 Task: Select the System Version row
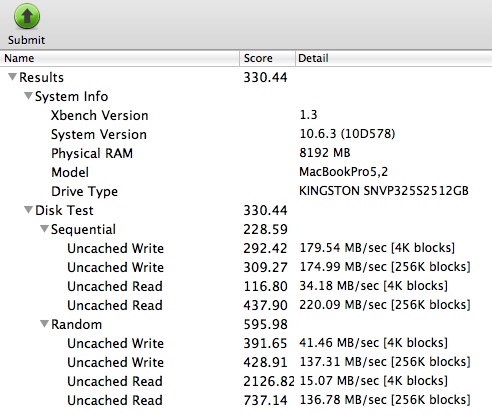click(246, 134)
